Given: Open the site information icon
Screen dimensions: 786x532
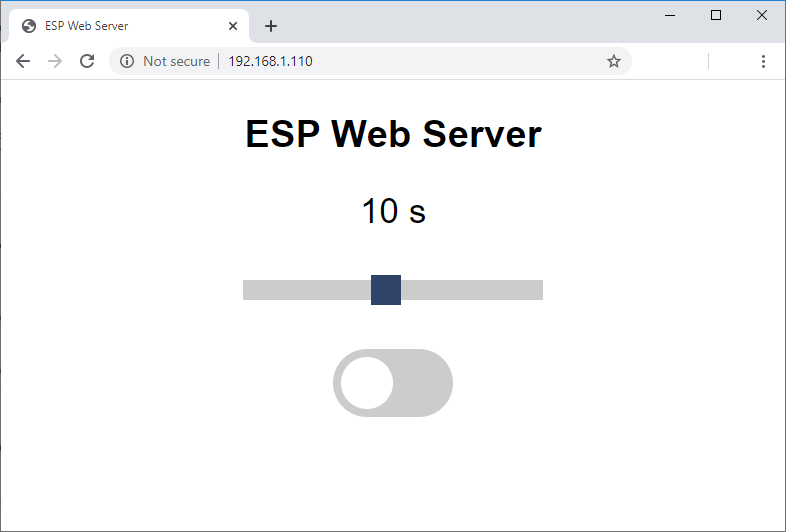Looking at the screenshot, I should tap(127, 61).
